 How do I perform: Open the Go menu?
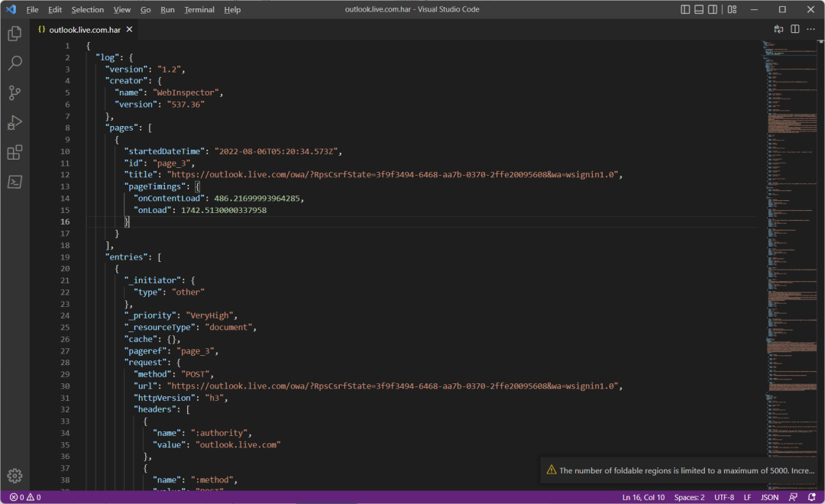146,9
